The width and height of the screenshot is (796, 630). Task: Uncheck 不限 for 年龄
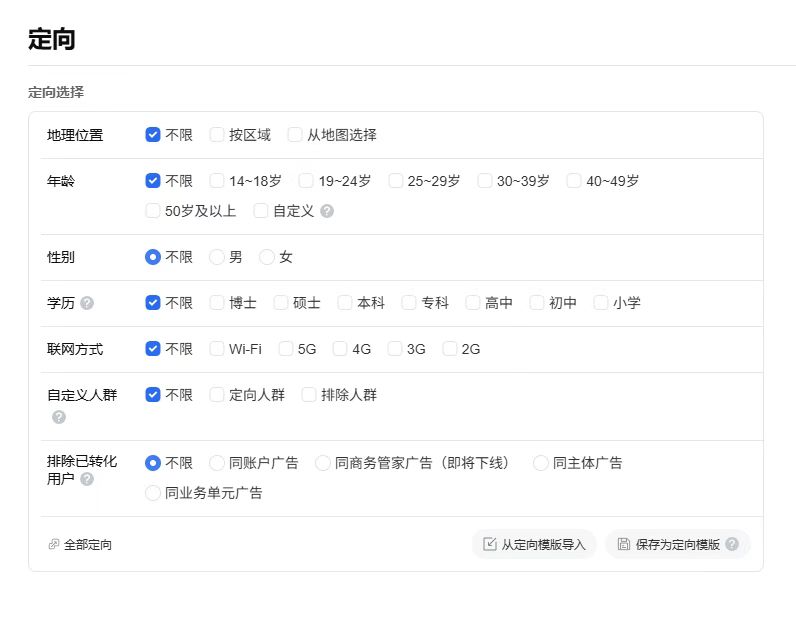pyautogui.click(x=153, y=181)
